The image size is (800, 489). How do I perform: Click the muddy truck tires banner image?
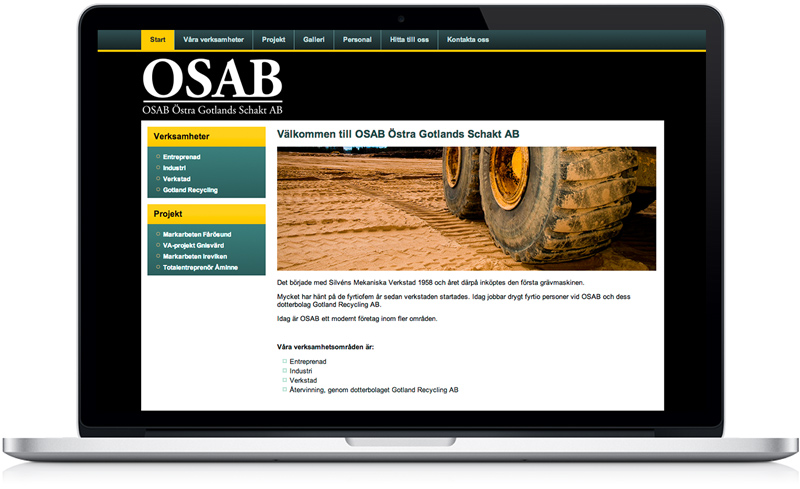(466, 209)
